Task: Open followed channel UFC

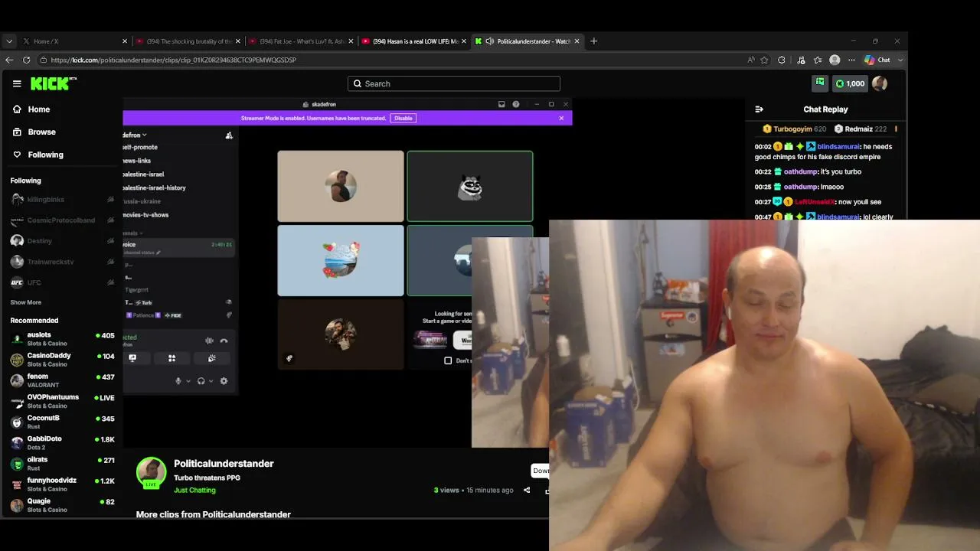Action: 61,282
